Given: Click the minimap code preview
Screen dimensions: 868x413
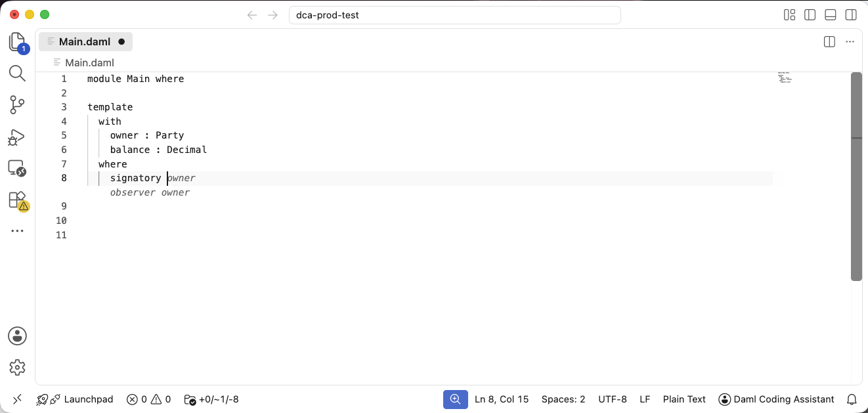Looking at the screenshot, I should click(x=785, y=77).
